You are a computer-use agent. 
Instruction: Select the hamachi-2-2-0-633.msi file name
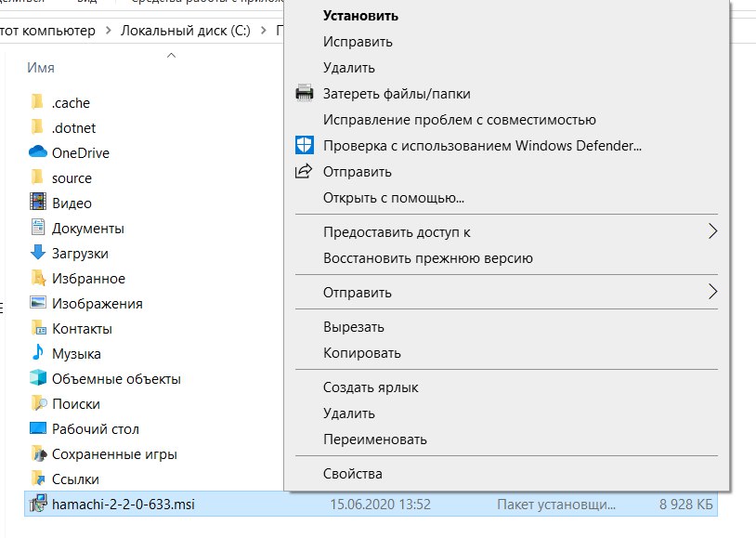(x=124, y=505)
